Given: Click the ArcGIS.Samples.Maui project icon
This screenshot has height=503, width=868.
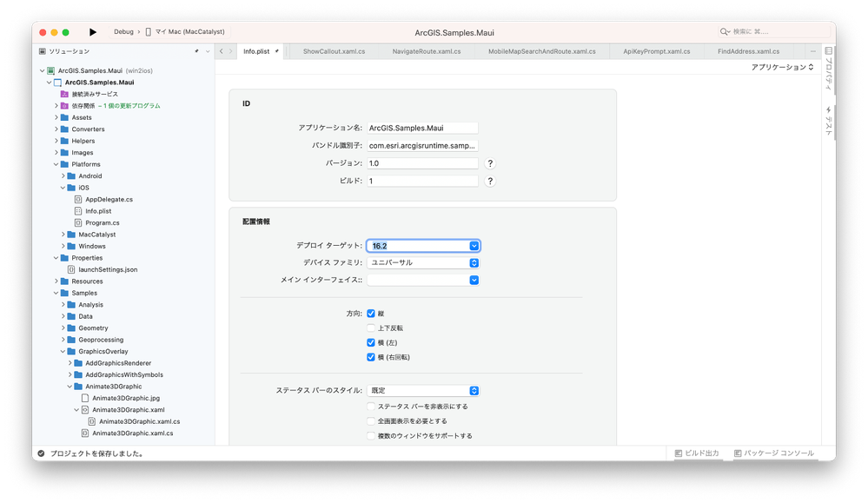Looking at the screenshot, I should click(x=57, y=83).
